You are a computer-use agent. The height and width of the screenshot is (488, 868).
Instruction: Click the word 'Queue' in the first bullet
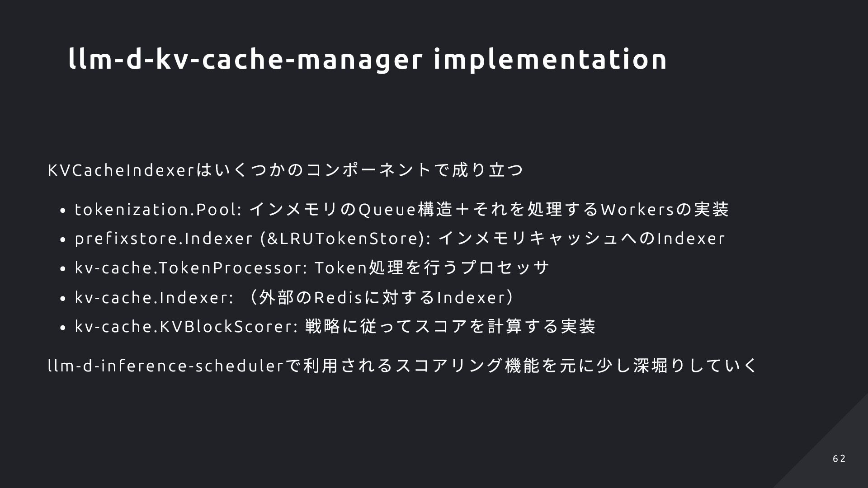[387, 210]
